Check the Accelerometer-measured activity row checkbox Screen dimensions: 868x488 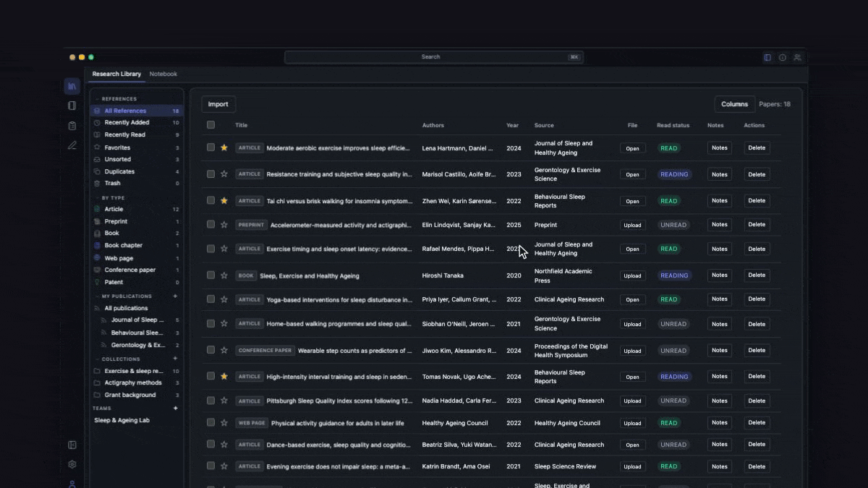tap(210, 225)
